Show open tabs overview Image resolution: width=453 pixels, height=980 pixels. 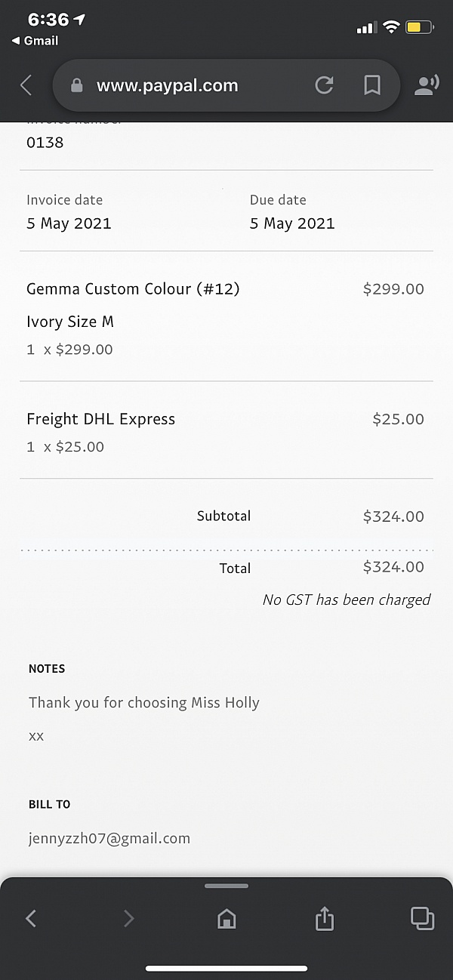[421, 917]
